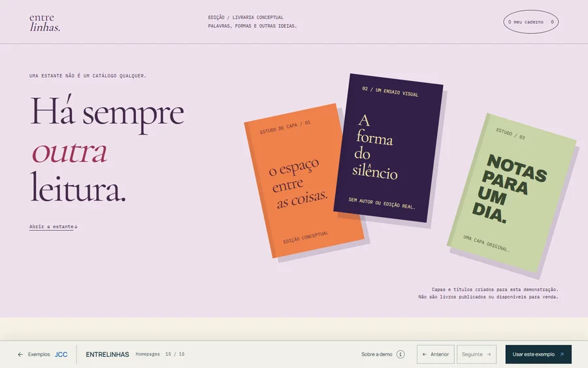Click '02 / UM ENSAIO VISUAL' label on purple book
The height and width of the screenshot is (368, 588).
point(390,92)
